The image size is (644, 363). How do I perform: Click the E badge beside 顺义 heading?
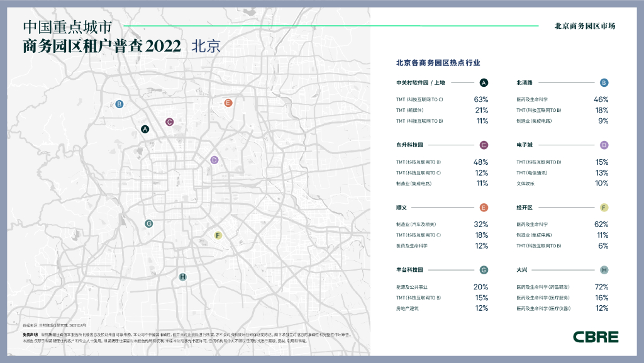(484, 207)
